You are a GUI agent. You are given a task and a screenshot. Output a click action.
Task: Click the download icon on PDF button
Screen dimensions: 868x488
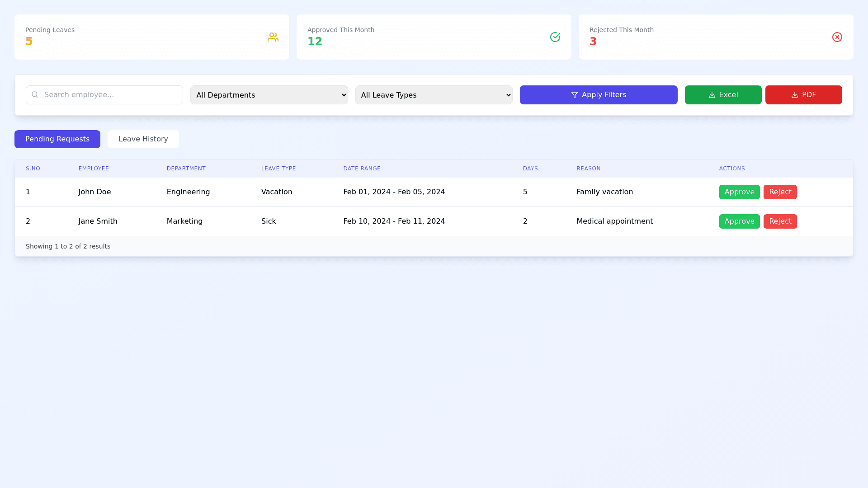point(794,95)
